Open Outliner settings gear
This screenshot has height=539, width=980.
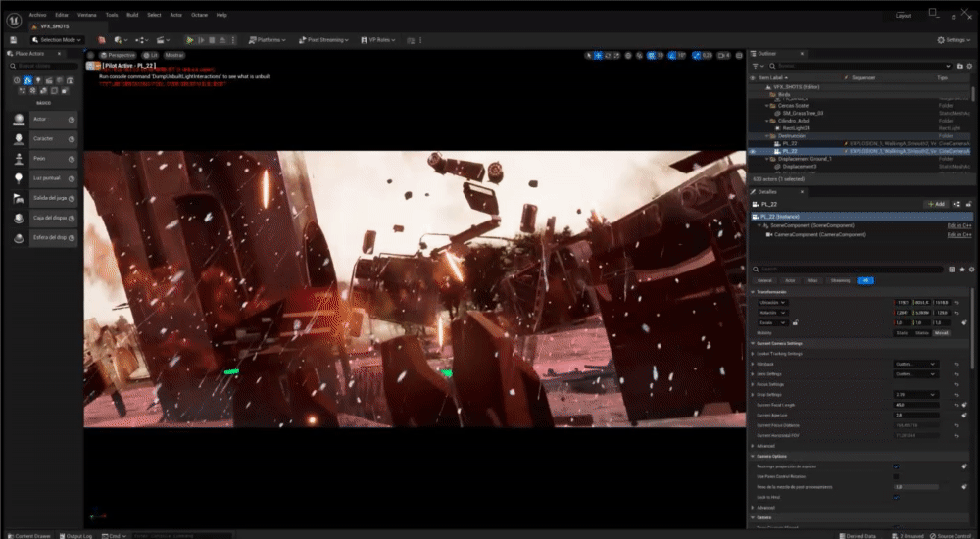969,66
